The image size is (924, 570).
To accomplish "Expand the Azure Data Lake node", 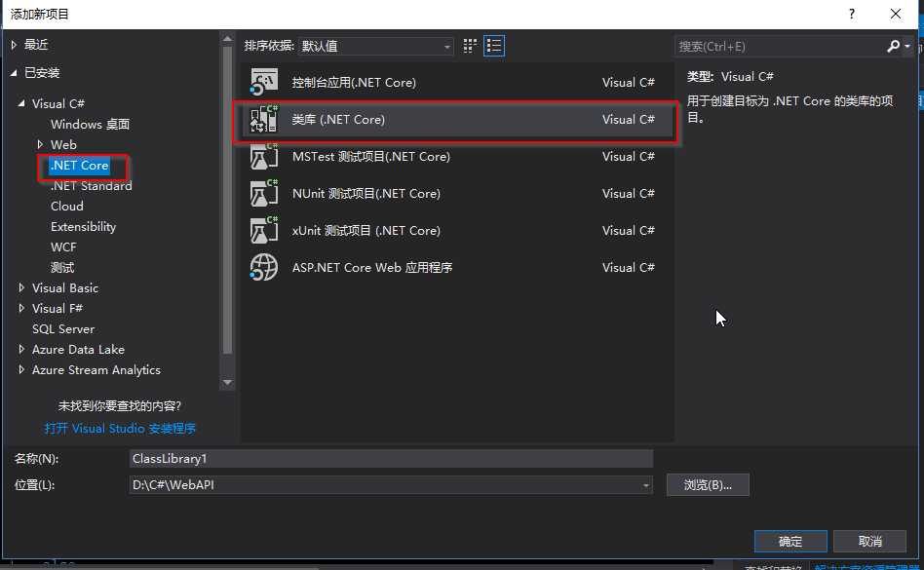I will pyautogui.click(x=21, y=349).
